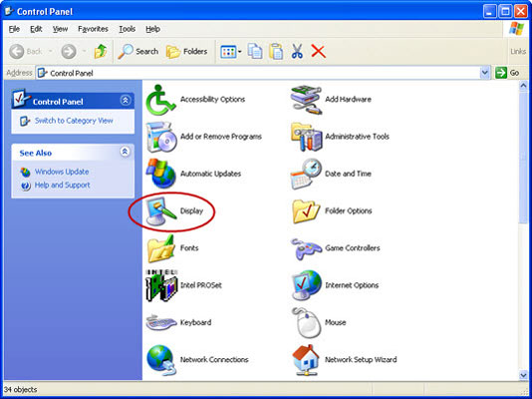Click the red Delete X icon

(x=318, y=52)
